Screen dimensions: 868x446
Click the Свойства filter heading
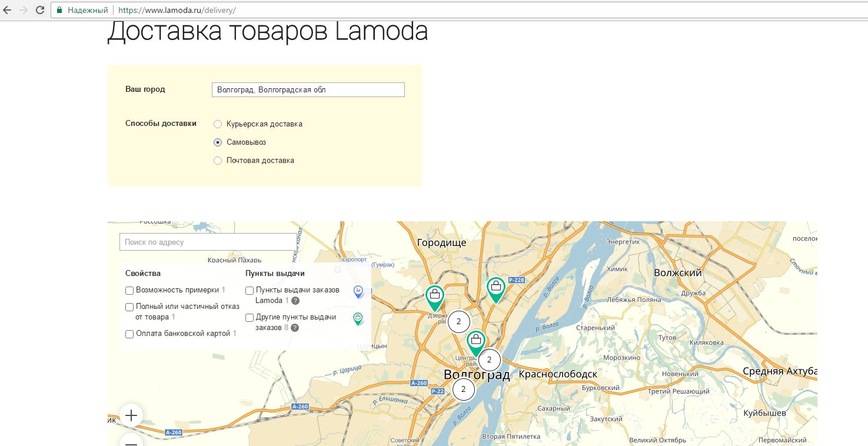[x=143, y=273]
